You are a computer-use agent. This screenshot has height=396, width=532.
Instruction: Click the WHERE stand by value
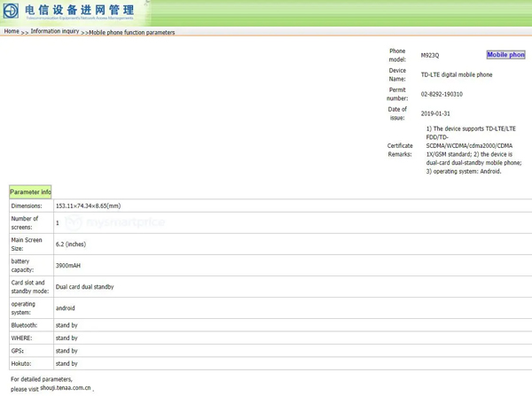[66, 338]
